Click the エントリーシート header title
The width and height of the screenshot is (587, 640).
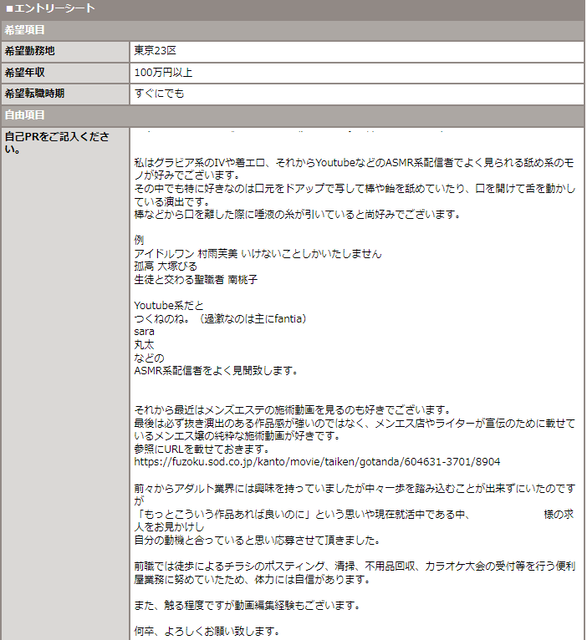(51, 8)
